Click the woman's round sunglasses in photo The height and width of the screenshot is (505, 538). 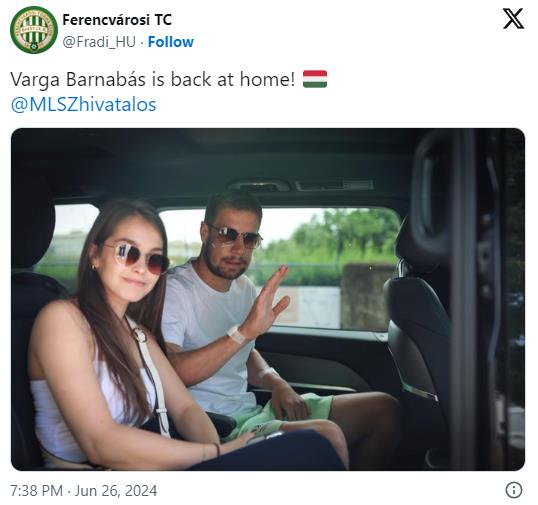coord(137,257)
